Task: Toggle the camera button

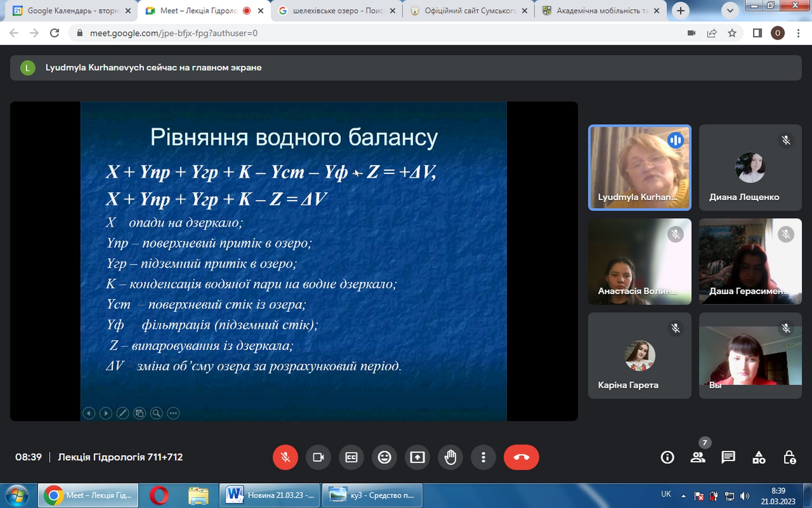Action: [318, 457]
